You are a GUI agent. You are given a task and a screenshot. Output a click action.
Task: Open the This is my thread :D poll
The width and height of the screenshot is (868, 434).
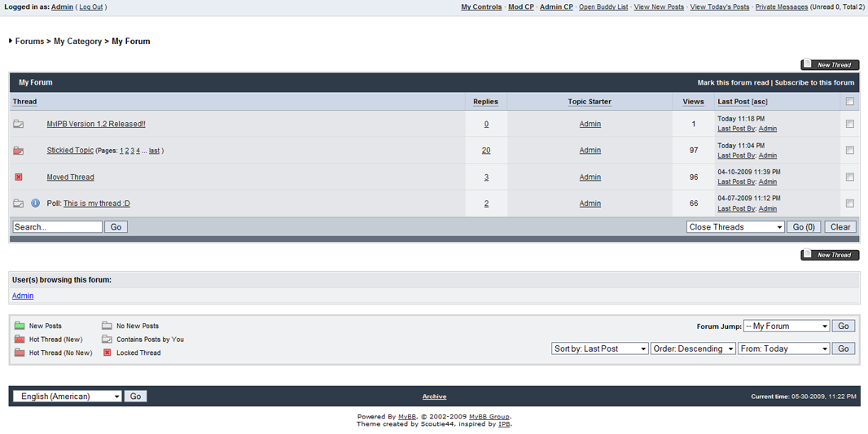tap(97, 204)
